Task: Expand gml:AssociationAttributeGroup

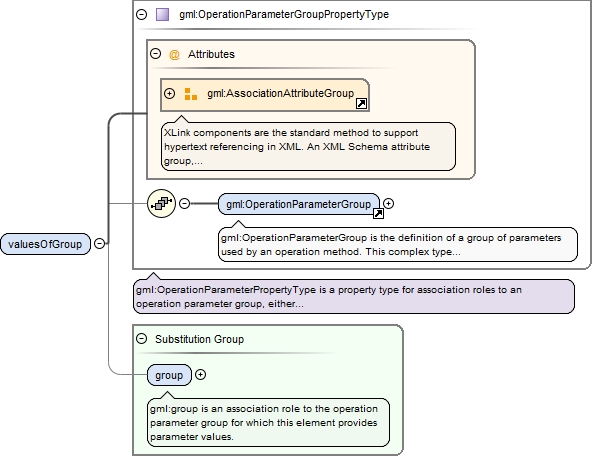Action: (x=169, y=93)
